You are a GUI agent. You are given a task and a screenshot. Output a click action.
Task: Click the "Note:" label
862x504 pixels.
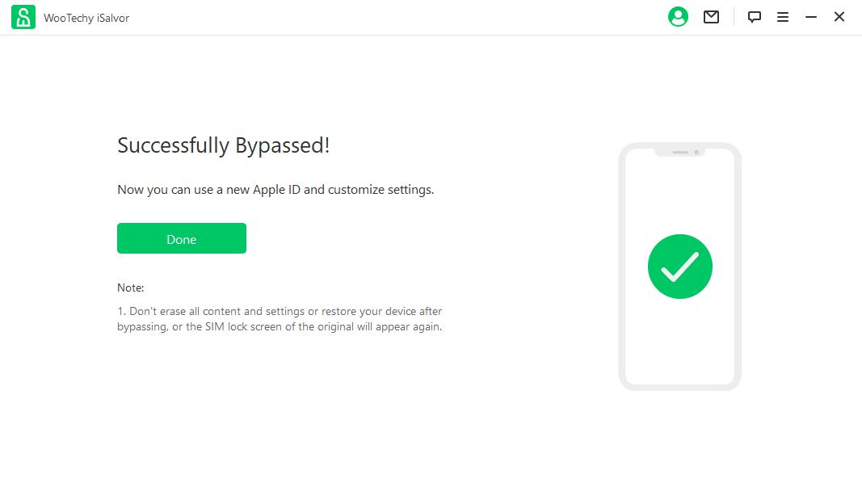pos(130,288)
